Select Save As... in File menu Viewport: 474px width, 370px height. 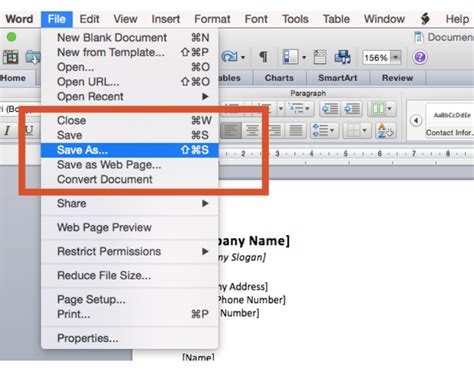pyautogui.click(x=130, y=150)
